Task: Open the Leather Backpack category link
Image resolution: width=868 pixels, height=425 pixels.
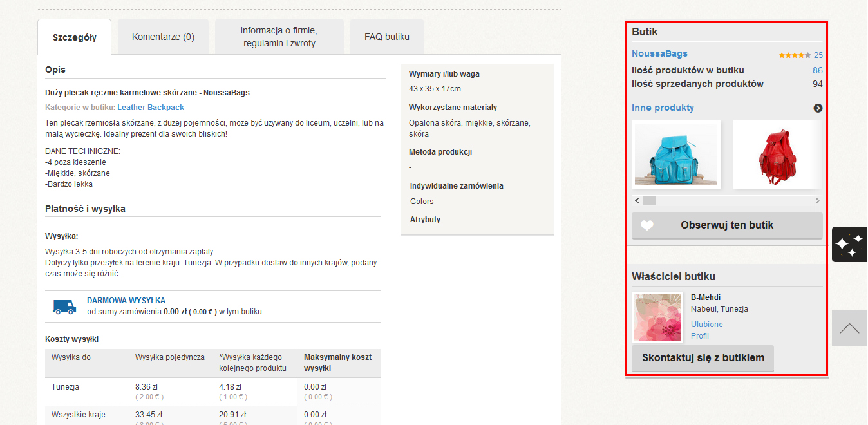Action: click(151, 108)
